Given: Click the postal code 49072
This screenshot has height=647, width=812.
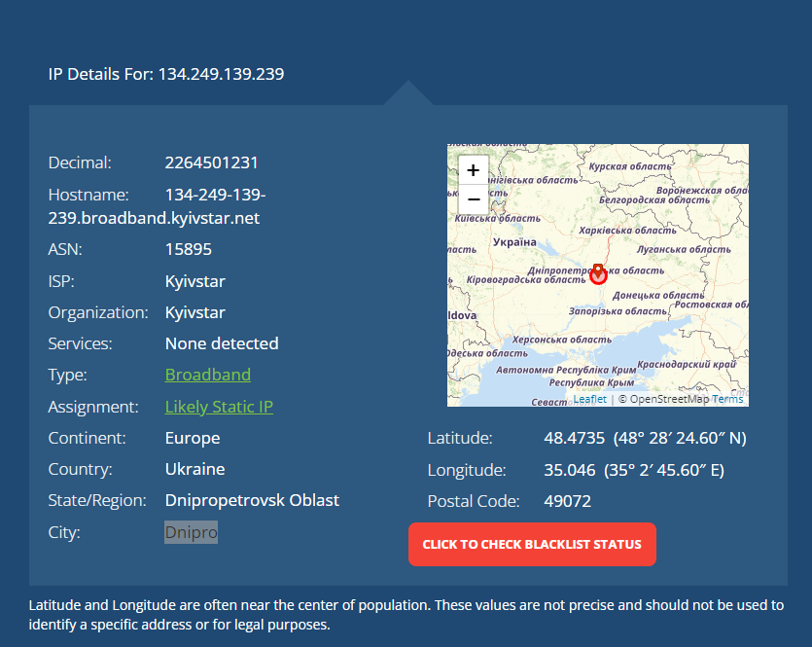Looking at the screenshot, I should (x=567, y=501).
